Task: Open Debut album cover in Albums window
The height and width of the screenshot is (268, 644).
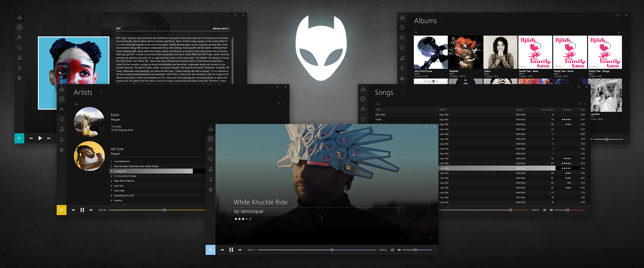Action: (x=500, y=52)
